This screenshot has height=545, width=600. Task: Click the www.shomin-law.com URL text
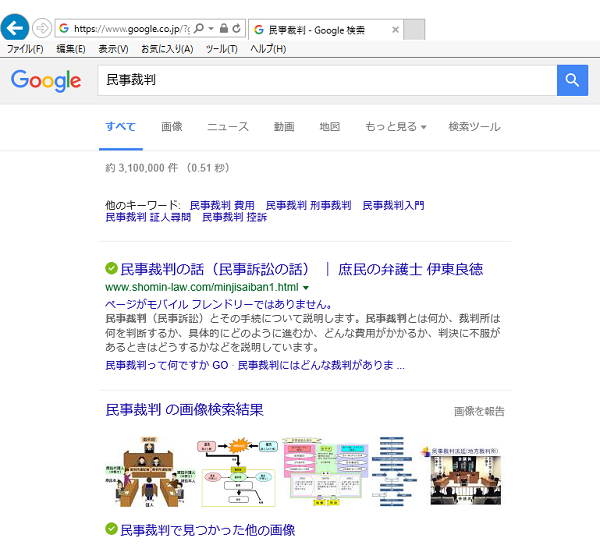(x=202, y=287)
